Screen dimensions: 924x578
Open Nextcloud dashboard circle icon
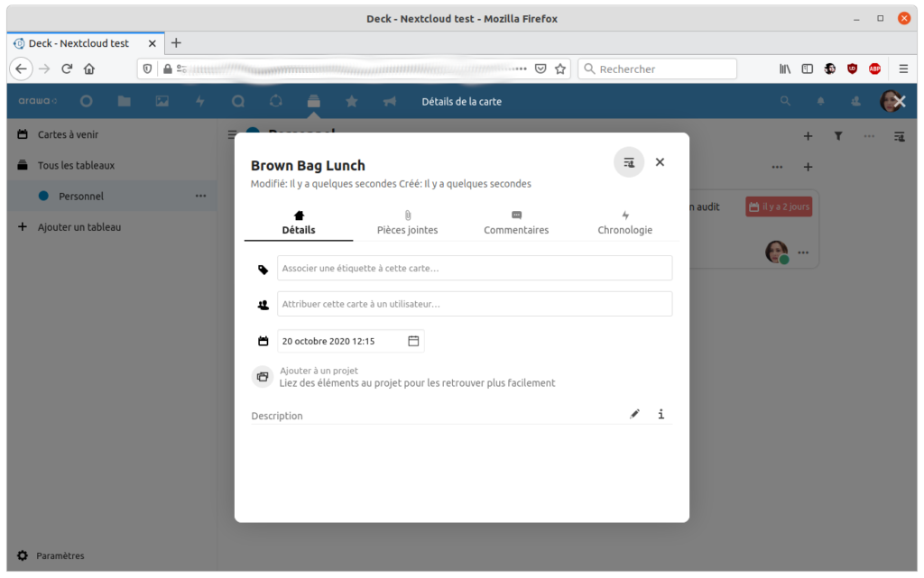(x=86, y=101)
